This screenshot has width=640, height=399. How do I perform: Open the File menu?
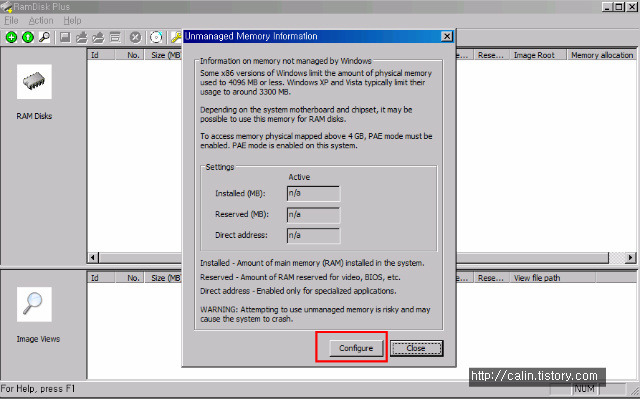11,20
